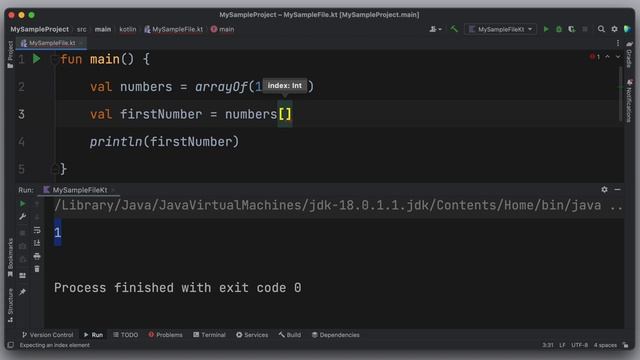The height and width of the screenshot is (360, 640).
Task: Clear Run console with trash icon
Action: [x=37, y=269]
